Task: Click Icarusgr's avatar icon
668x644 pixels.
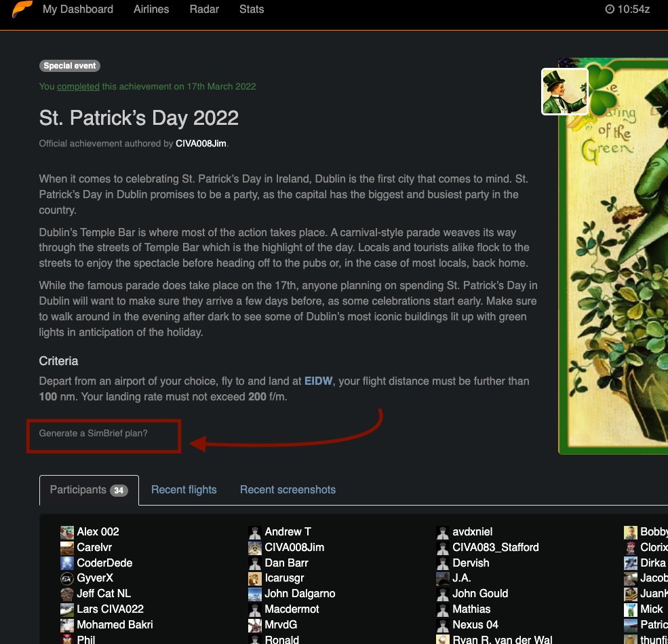Action: point(255,578)
